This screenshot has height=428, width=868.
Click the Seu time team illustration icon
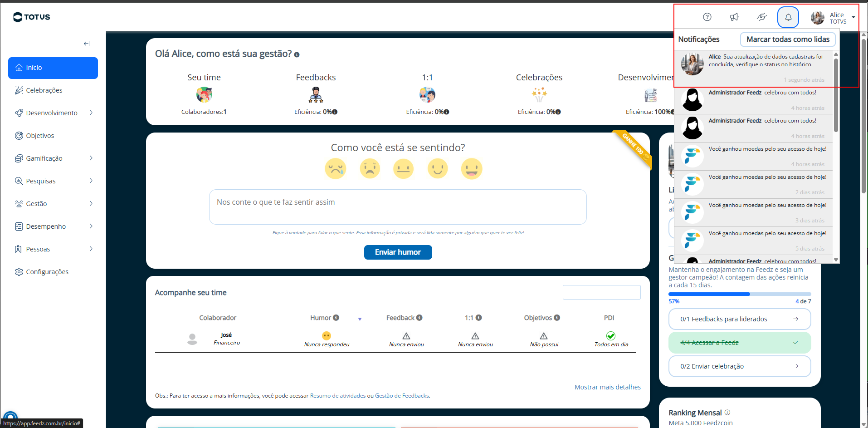point(204,94)
